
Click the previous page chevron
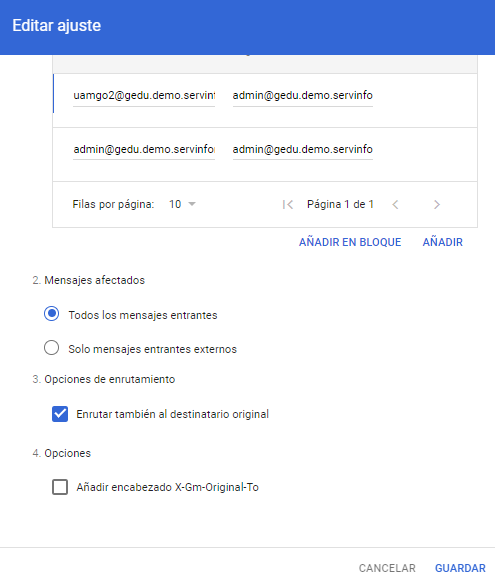point(395,204)
